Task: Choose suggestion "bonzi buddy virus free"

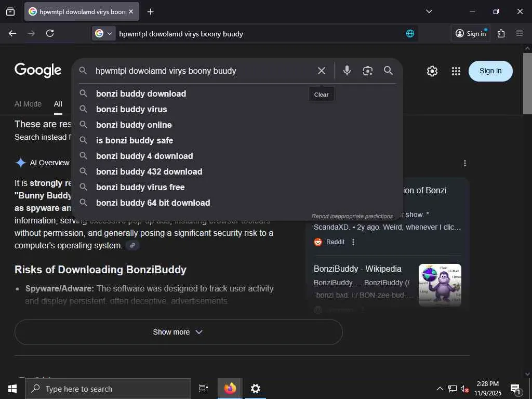Action: pos(237,187)
